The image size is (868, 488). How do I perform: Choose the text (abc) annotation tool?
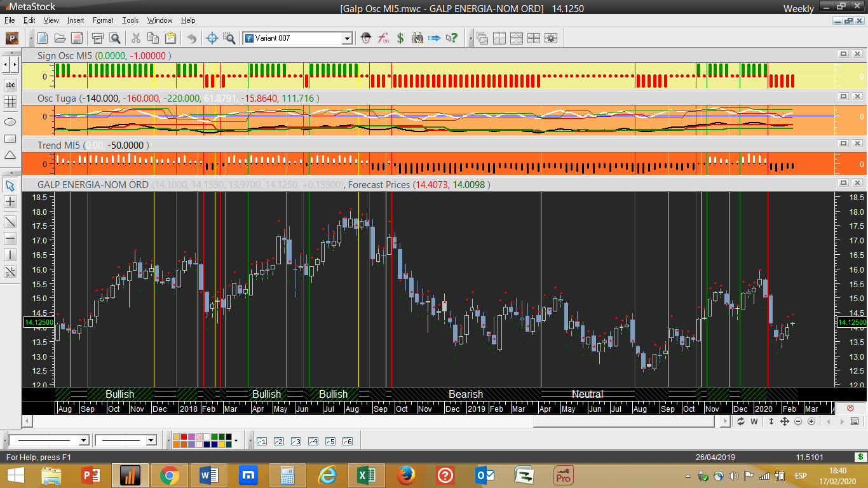[x=10, y=85]
